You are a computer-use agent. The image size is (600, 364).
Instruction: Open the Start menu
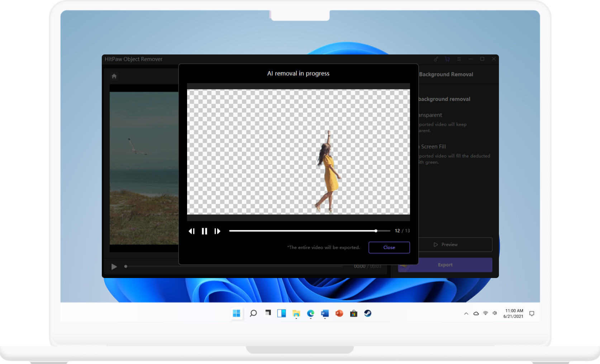236,313
